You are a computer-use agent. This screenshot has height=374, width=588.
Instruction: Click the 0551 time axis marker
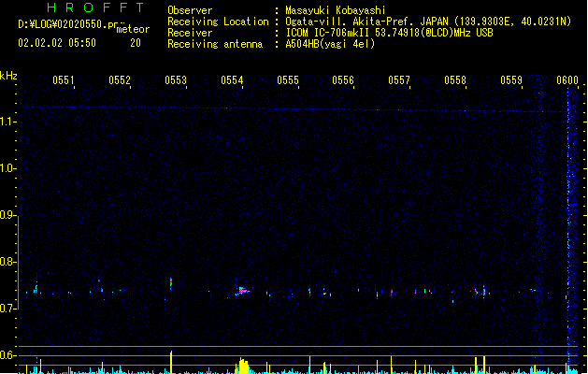click(64, 80)
